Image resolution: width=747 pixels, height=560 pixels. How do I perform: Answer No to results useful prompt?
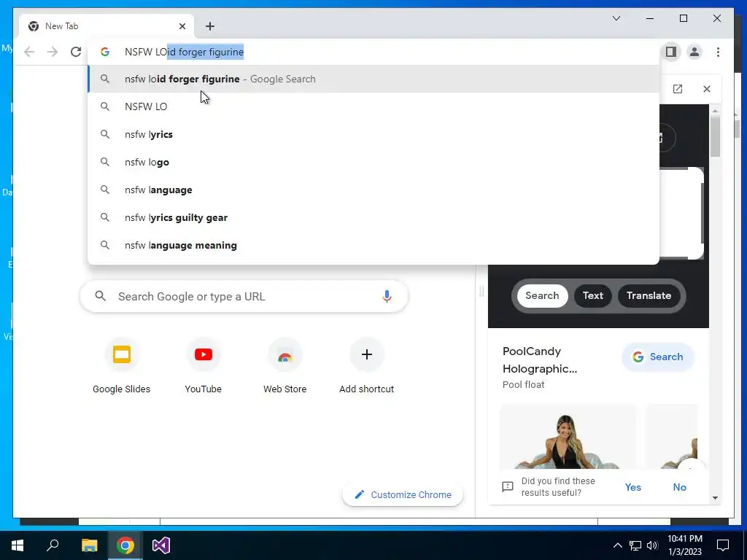679,487
